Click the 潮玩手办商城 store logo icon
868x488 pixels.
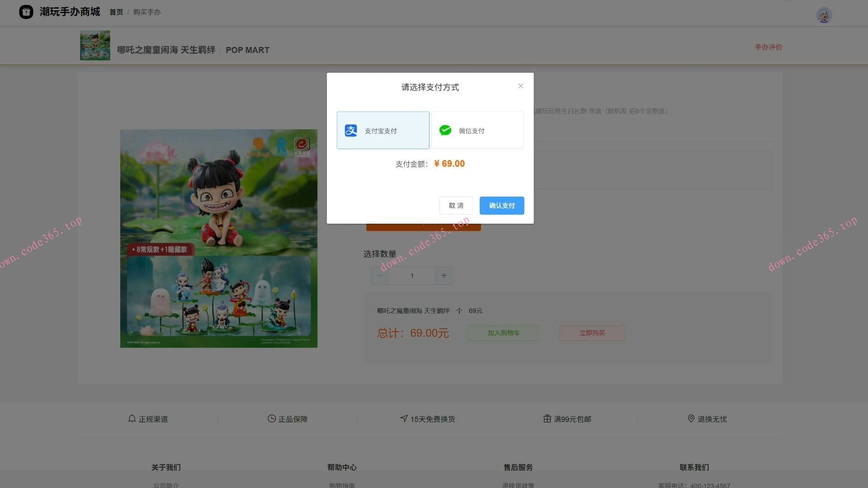pyautogui.click(x=26, y=12)
